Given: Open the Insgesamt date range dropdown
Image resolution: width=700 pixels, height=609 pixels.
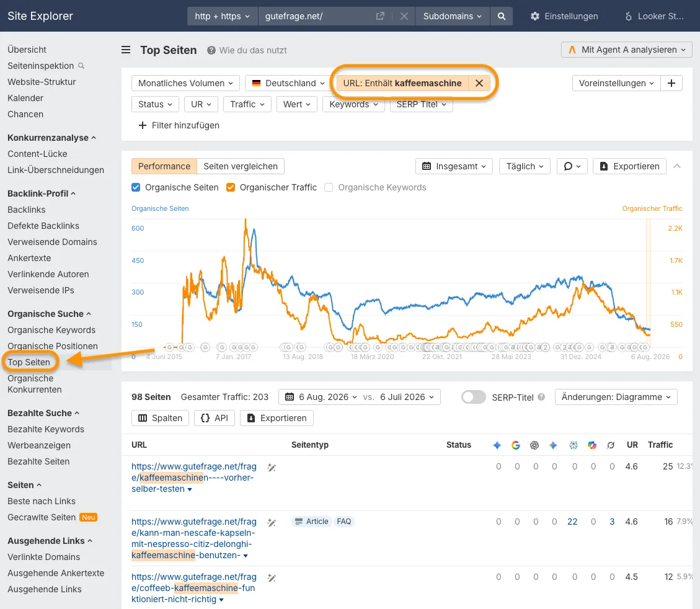Looking at the screenshot, I should 454,166.
